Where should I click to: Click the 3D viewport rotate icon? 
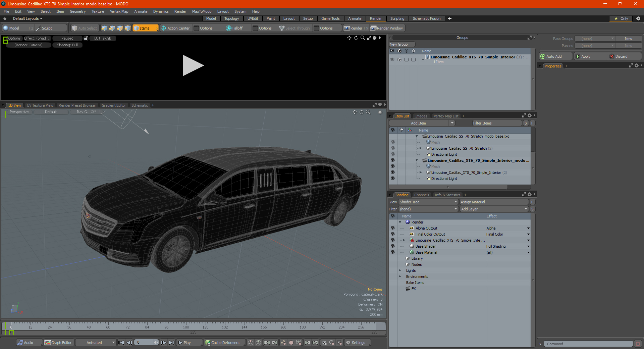[361, 112]
